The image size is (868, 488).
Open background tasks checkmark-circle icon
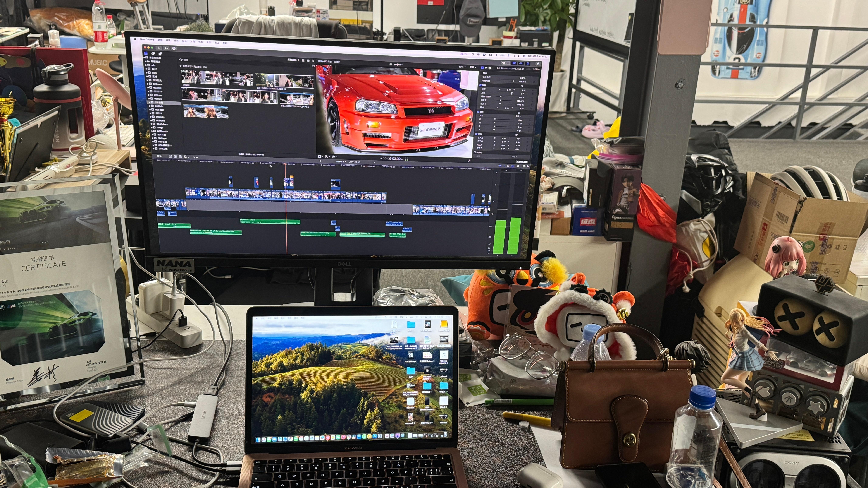point(174,48)
